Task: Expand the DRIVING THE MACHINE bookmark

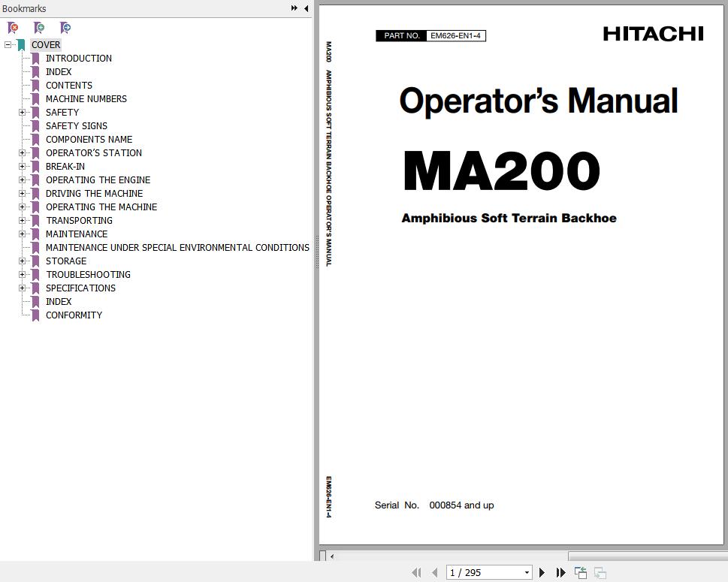Action: [x=22, y=193]
